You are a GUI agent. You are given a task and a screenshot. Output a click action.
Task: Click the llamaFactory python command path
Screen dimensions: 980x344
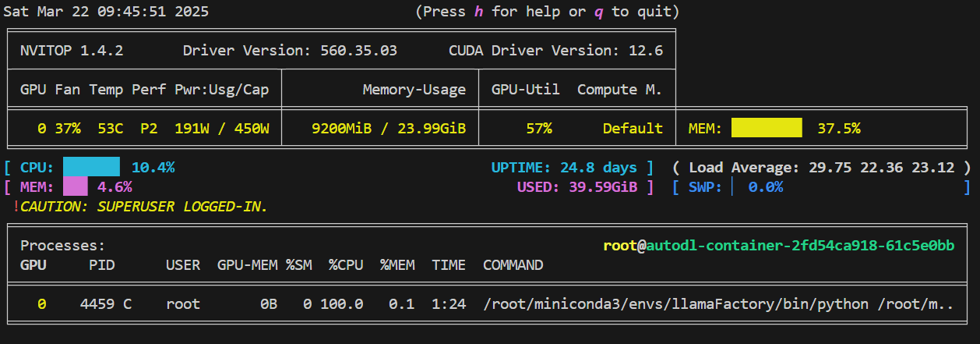(717, 304)
